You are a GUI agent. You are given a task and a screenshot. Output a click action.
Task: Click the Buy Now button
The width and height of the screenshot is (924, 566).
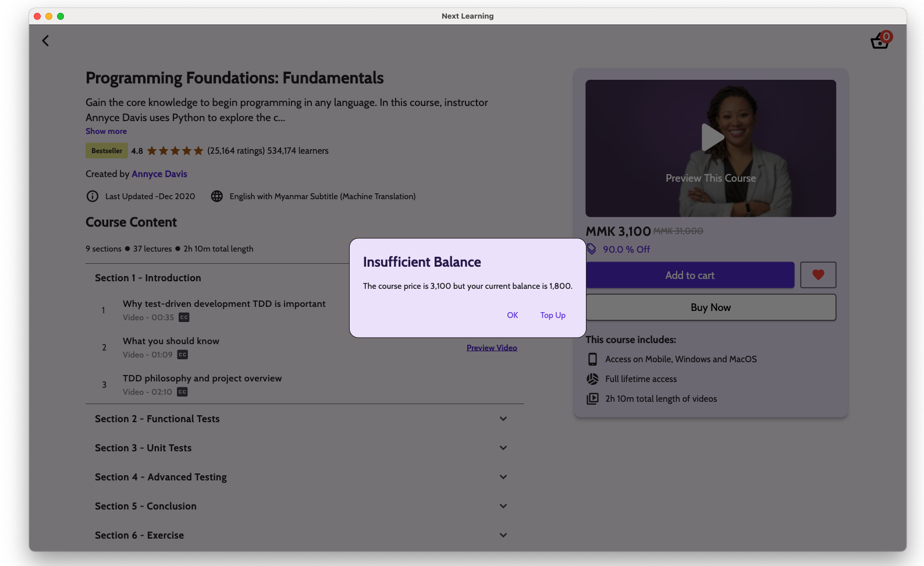pos(710,307)
